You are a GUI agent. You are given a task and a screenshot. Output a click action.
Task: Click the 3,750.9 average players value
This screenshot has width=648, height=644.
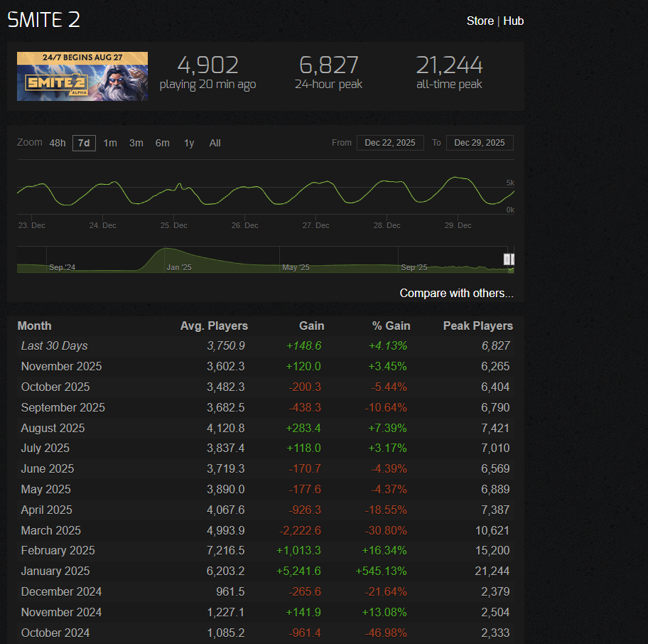(x=226, y=345)
